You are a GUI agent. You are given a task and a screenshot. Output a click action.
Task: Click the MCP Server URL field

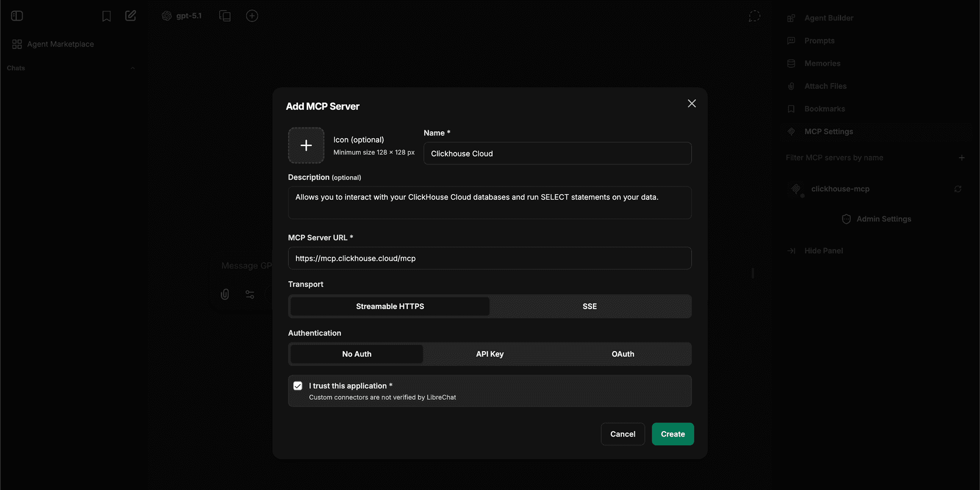(x=490, y=258)
